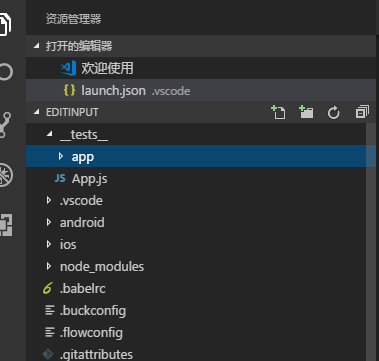The height and width of the screenshot is (361, 379).
Task: Refresh the EDITINPUT explorer tree
Action: (333, 113)
